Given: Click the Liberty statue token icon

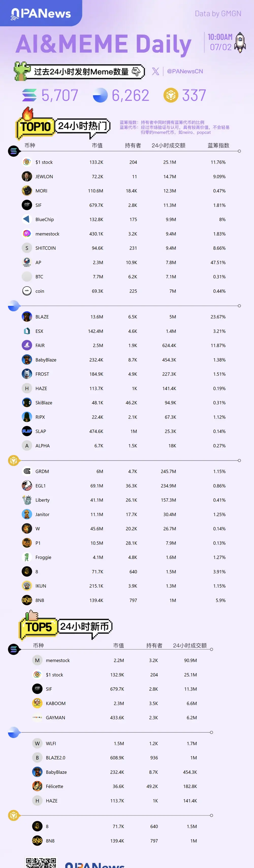Looking at the screenshot, I should tap(27, 500).
